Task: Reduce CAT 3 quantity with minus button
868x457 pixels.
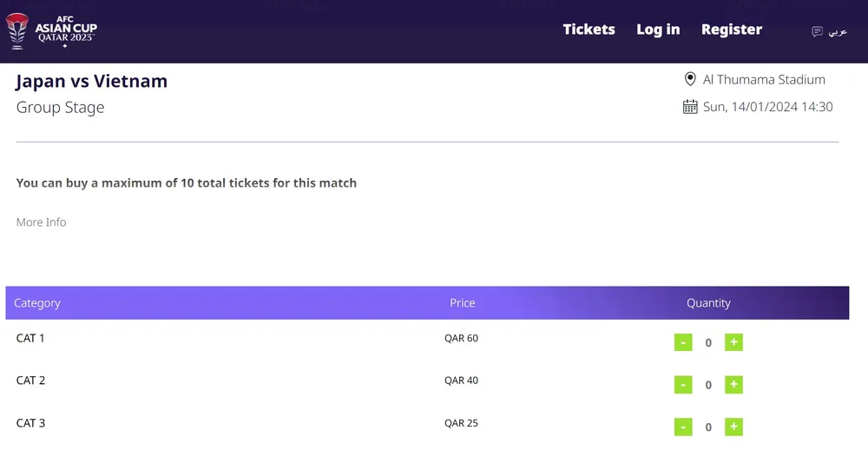Action: click(x=683, y=427)
